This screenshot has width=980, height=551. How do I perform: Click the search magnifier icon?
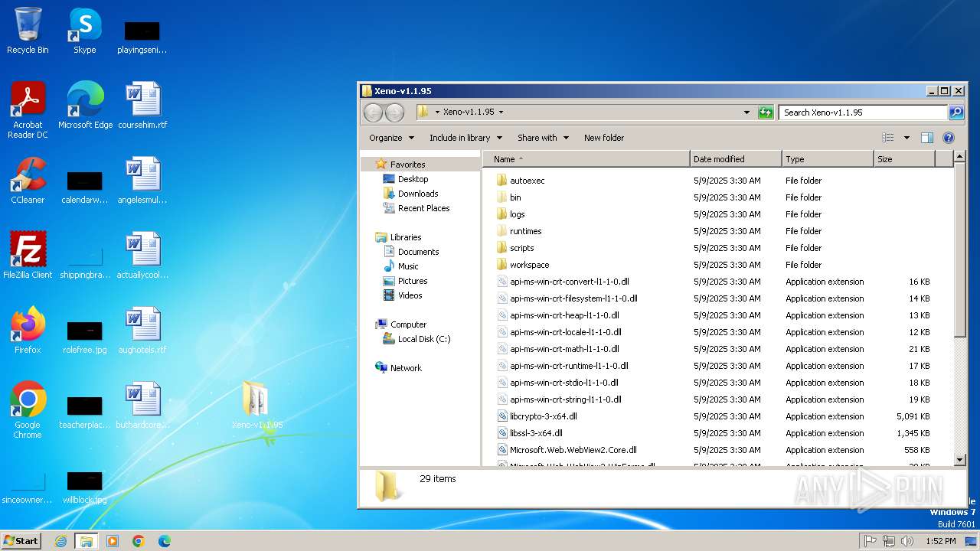pos(956,112)
